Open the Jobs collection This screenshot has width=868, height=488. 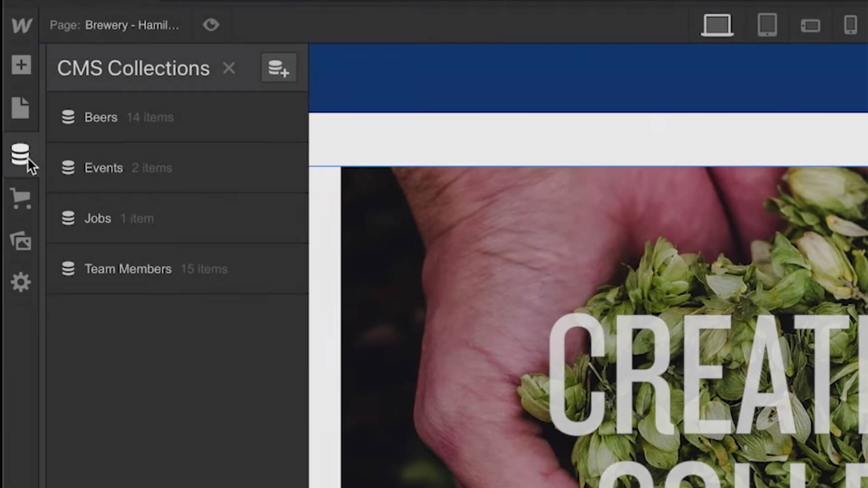[177, 219]
